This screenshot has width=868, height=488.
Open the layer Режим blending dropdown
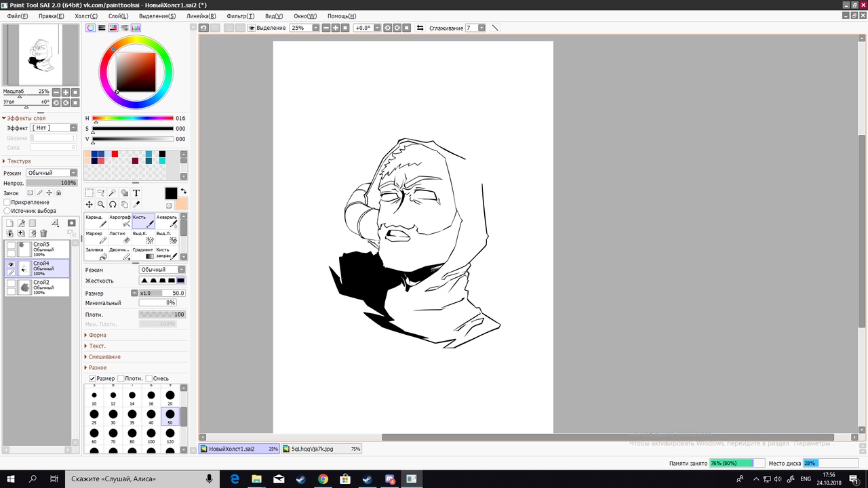point(52,173)
